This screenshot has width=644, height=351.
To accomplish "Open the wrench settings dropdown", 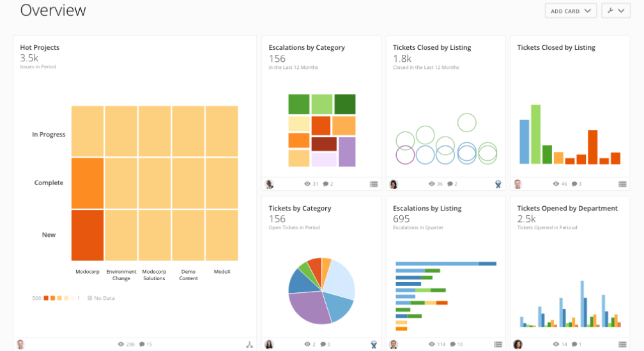I will [x=616, y=11].
